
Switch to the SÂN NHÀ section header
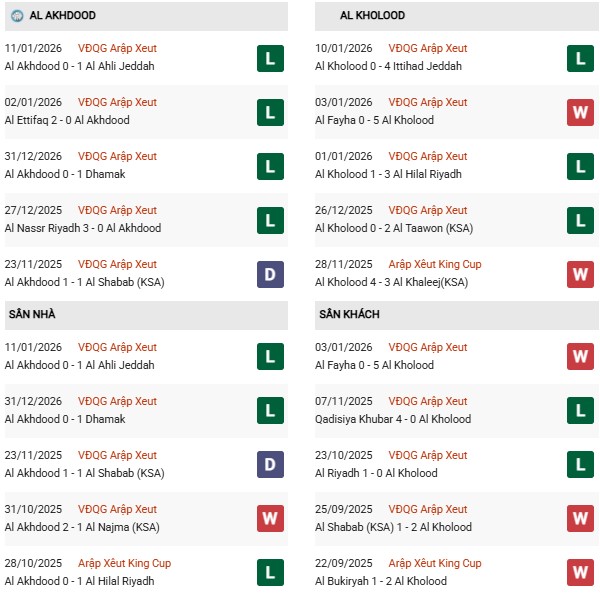[x=31, y=314]
